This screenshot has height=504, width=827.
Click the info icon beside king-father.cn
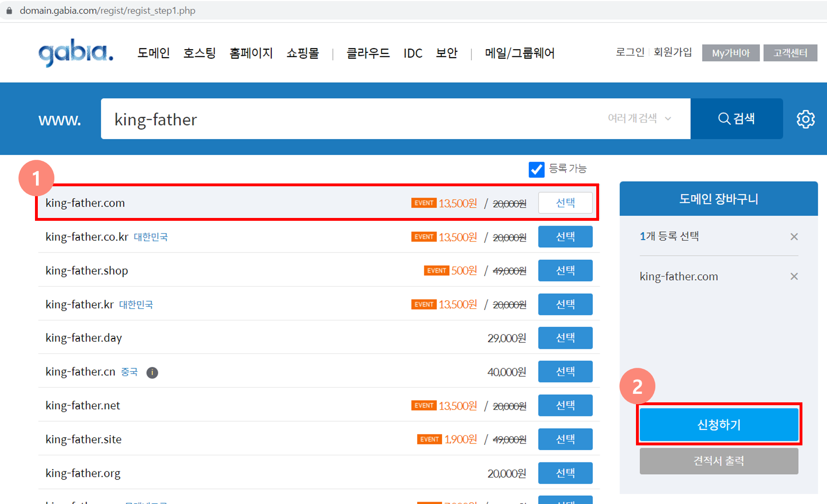tap(152, 373)
